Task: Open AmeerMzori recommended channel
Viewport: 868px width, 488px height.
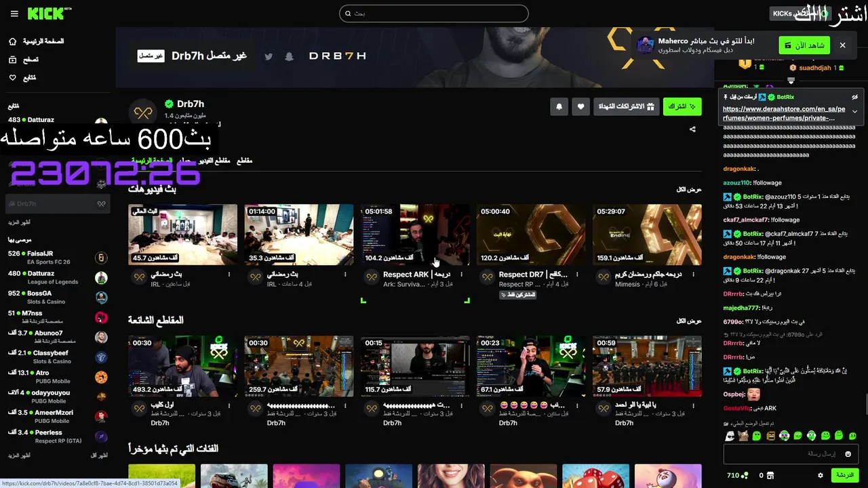Action: (x=58, y=416)
